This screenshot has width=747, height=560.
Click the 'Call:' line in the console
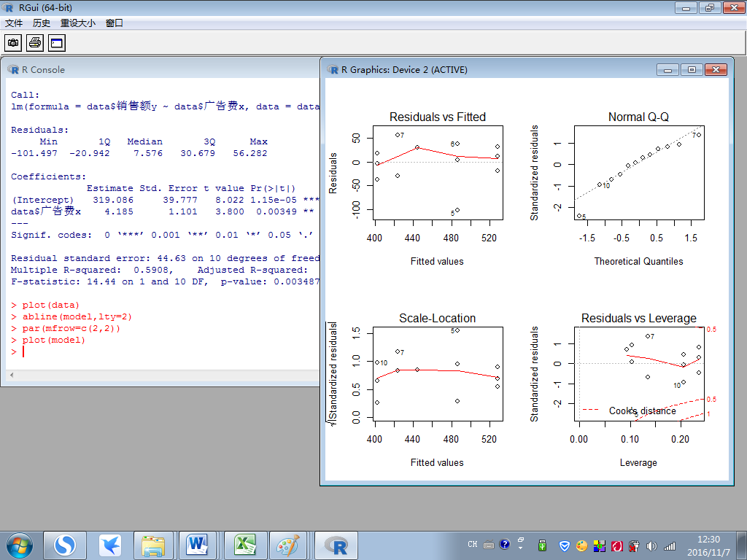[26, 95]
